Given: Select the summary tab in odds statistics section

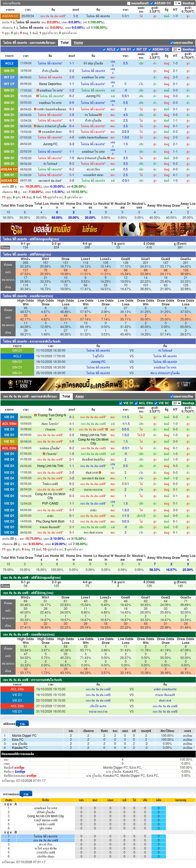Looking at the screenshot, I should 22,724.
